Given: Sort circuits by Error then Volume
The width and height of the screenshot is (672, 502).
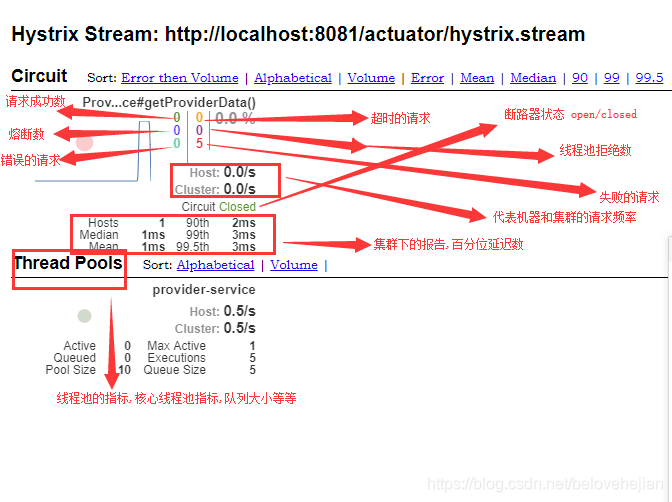Looking at the screenshot, I should [180, 78].
